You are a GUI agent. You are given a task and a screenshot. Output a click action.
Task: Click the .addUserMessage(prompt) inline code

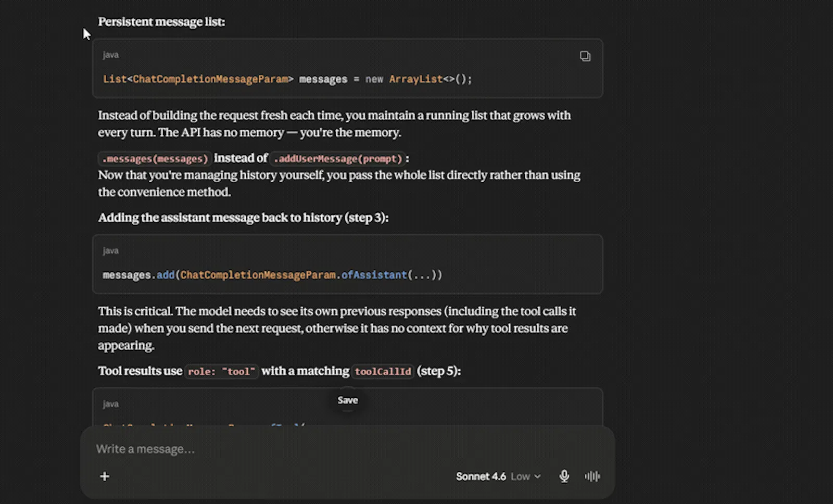coord(337,159)
